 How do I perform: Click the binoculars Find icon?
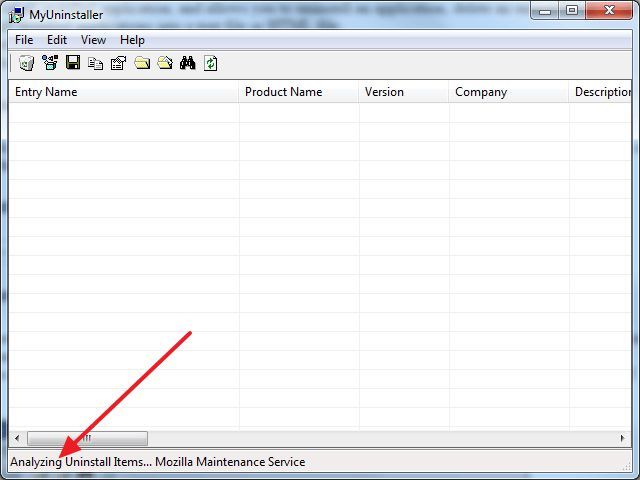[x=187, y=63]
